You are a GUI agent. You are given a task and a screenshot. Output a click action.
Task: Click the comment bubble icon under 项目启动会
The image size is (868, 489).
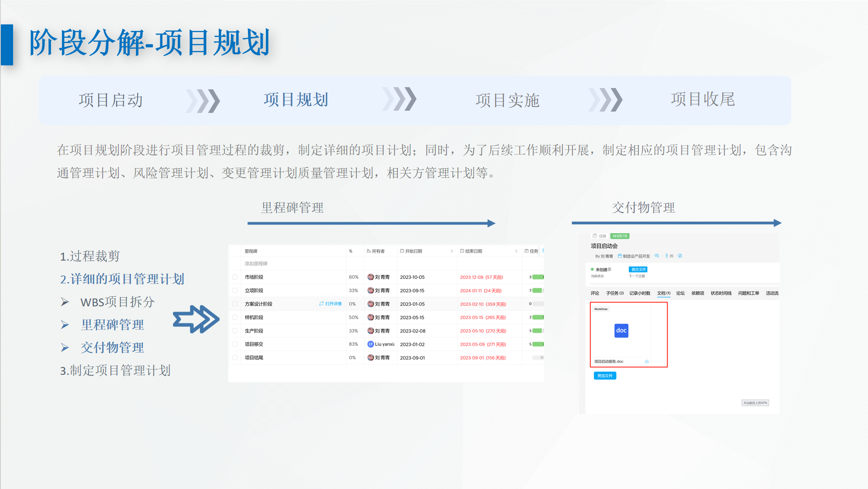tap(657, 256)
